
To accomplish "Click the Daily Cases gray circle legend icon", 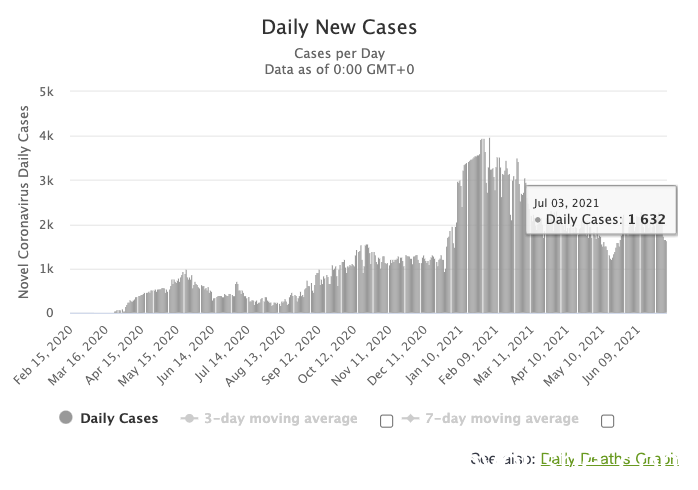I will click(66, 417).
